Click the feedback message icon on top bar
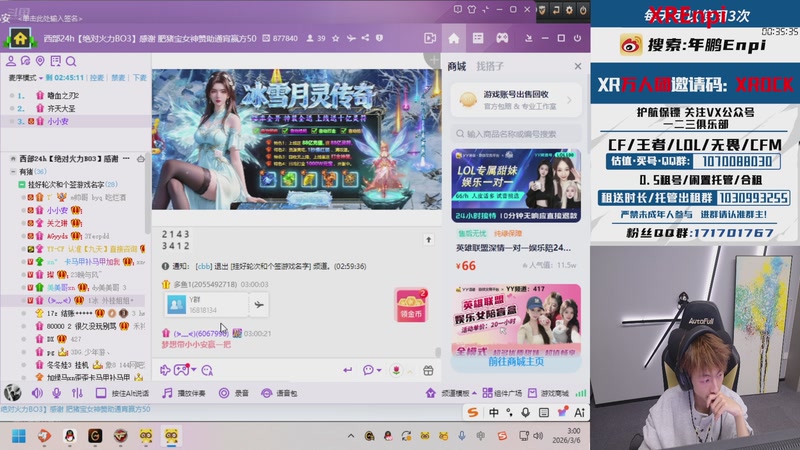 (x=458, y=10)
